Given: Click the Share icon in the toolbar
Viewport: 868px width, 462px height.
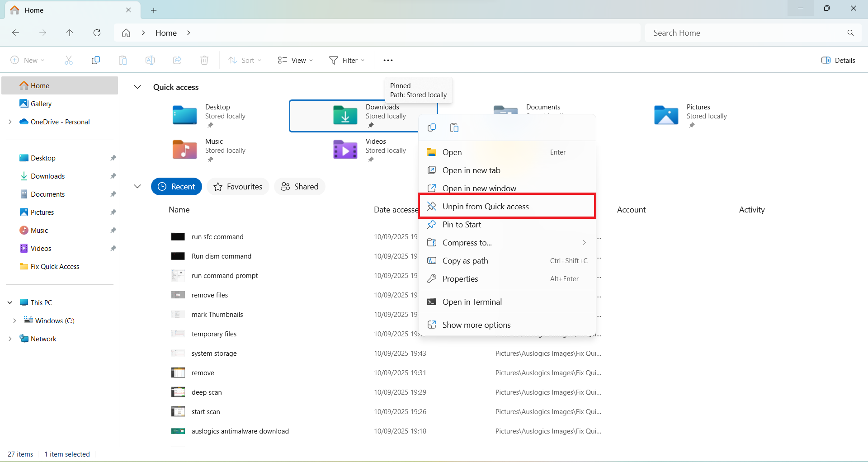Looking at the screenshot, I should tap(177, 60).
